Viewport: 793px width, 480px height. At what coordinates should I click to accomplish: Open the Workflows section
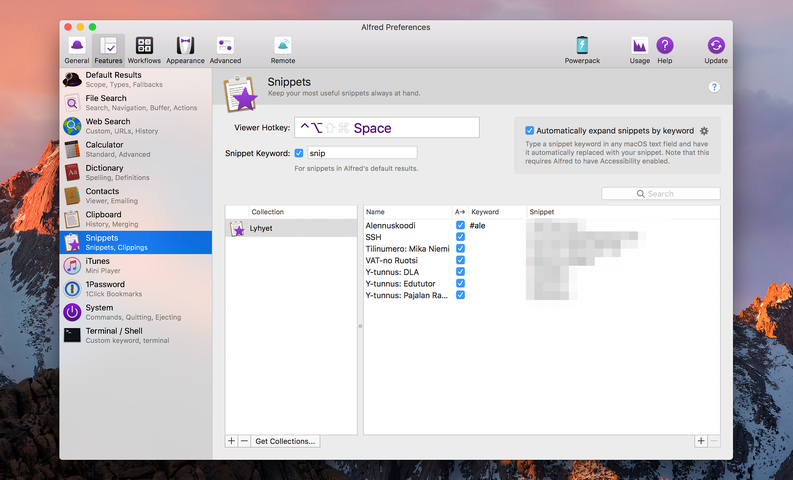coord(144,50)
